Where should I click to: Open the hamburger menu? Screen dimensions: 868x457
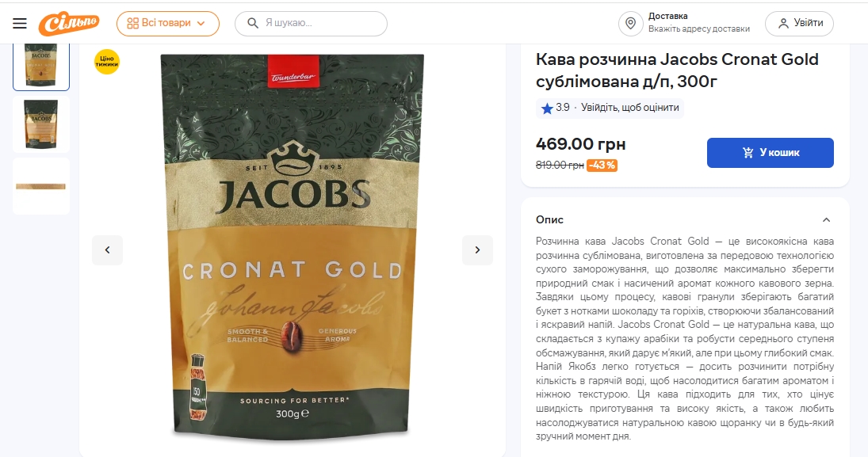[x=20, y=23]
